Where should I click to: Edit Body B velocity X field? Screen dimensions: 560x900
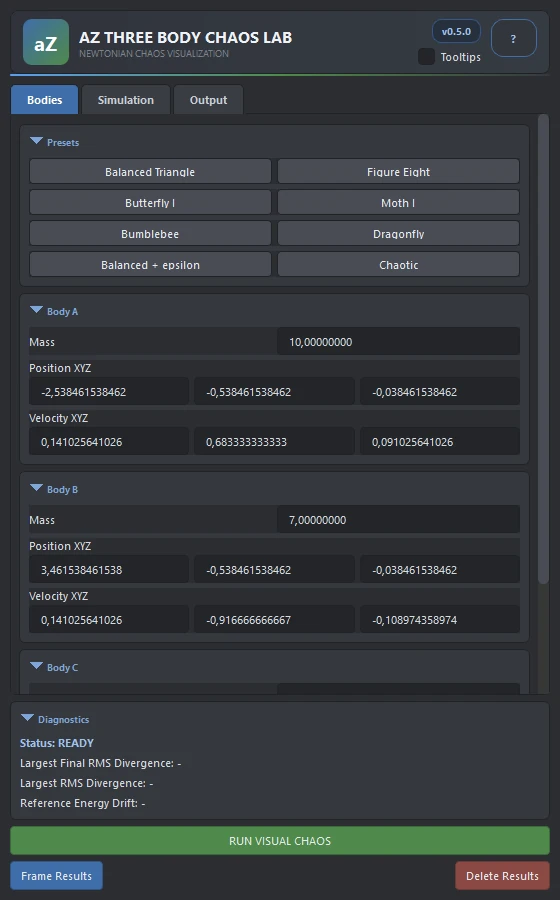tap(109, 619)
